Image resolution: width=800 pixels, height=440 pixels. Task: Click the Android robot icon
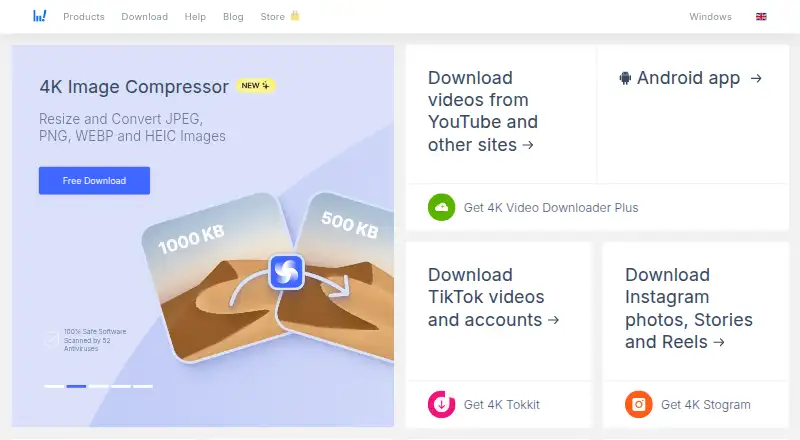625,78
